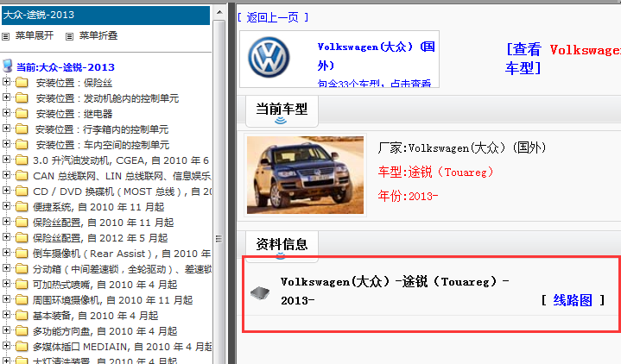Viewport: 621px width, 364px height.
Task: Click 菜单折叠 to collapse all menus
Action: point(98,35)
